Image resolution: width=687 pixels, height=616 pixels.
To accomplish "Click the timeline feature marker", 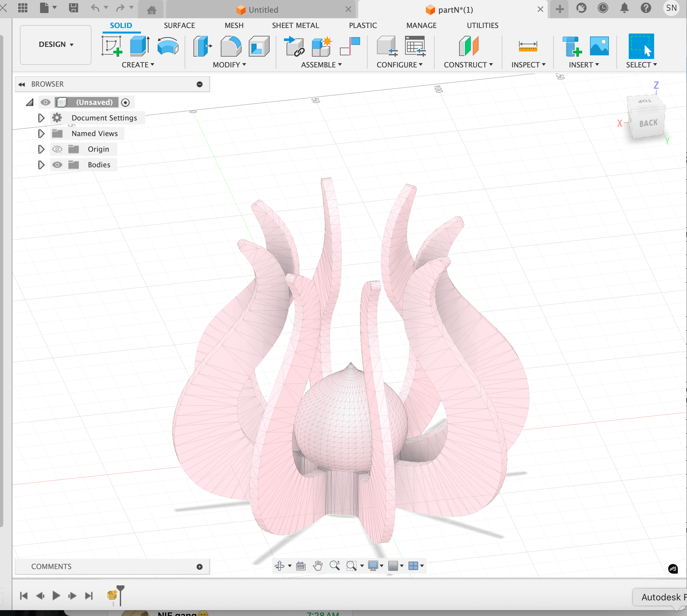I will [112, 595].
